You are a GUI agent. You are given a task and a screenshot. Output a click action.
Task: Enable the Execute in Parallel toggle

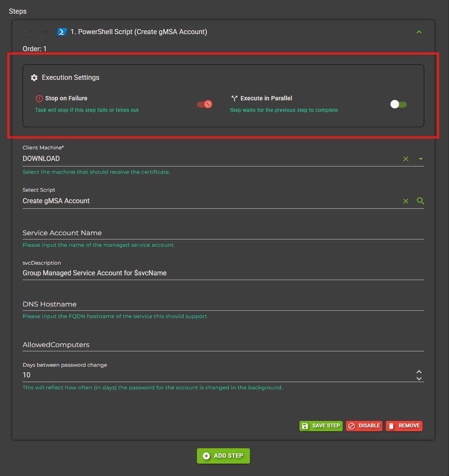[x=398, y=104]
